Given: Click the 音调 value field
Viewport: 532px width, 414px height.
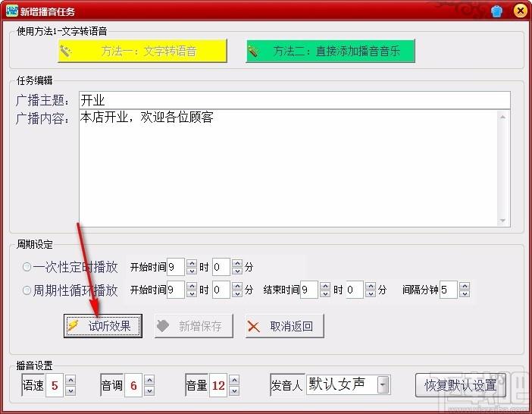Looking at the screenshot, I should click(x=133, y=385).
